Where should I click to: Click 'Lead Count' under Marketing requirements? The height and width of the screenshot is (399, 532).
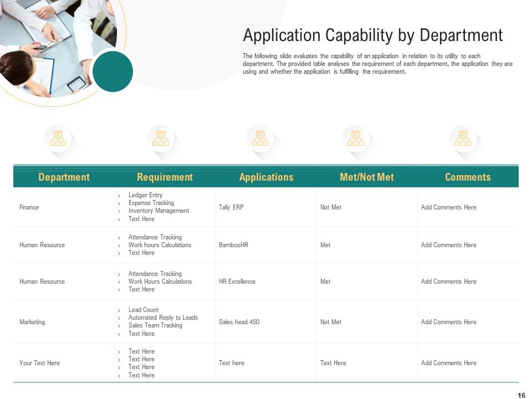click(x=143, y=309)
